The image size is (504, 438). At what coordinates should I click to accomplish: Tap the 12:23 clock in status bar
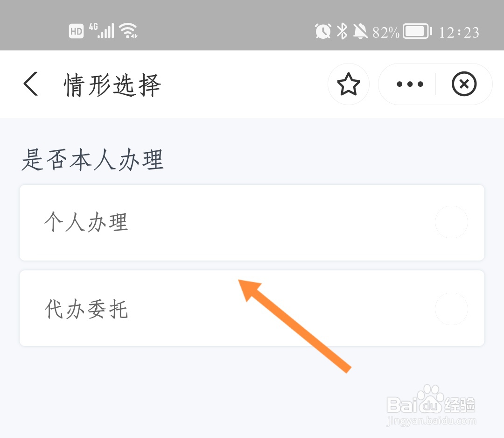pyautogui.click(x=459, y=32)
